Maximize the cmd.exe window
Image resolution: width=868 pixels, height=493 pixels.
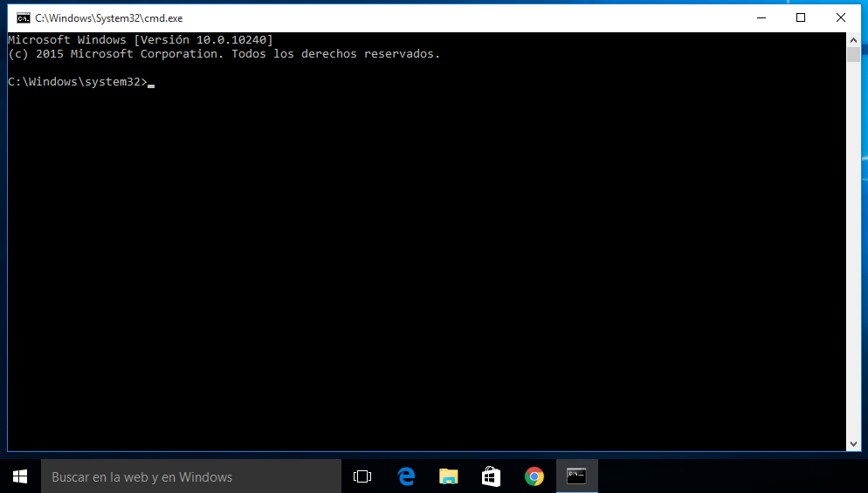coord(801,17)
